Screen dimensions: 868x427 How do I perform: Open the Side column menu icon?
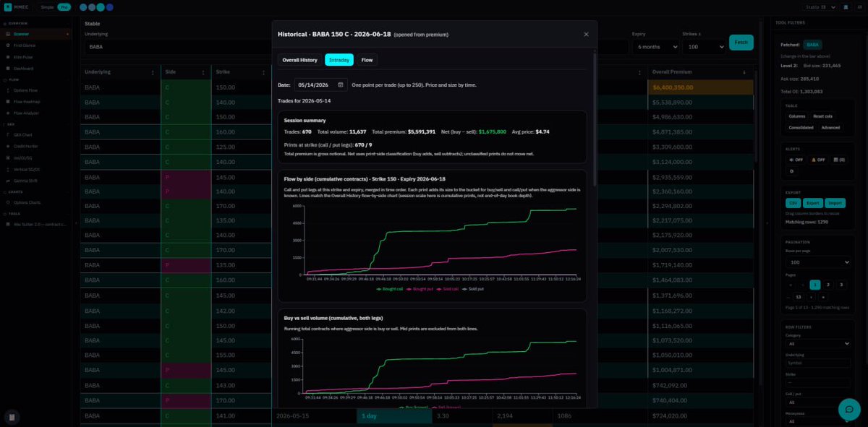(x=204, y=72)
